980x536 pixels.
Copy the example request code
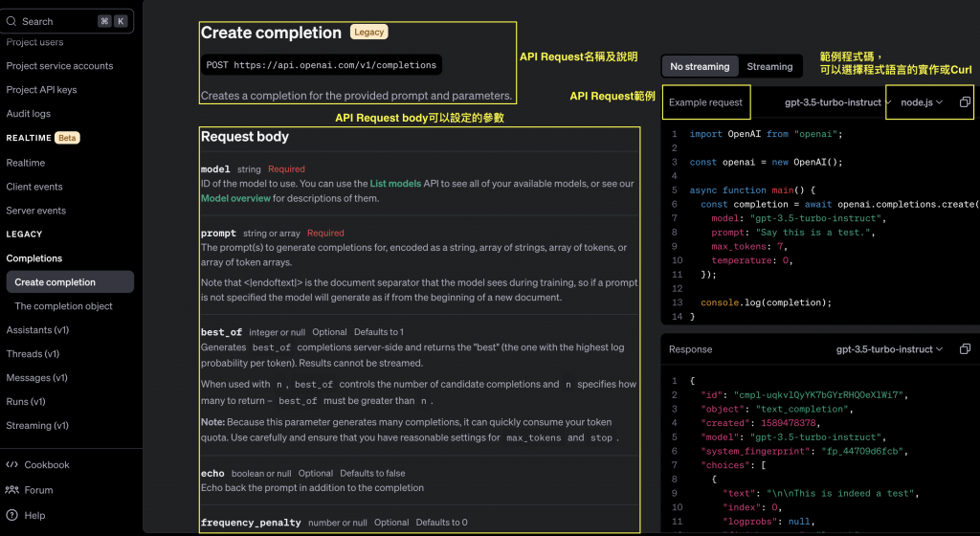pyautogui.click(x=965, y=101)
